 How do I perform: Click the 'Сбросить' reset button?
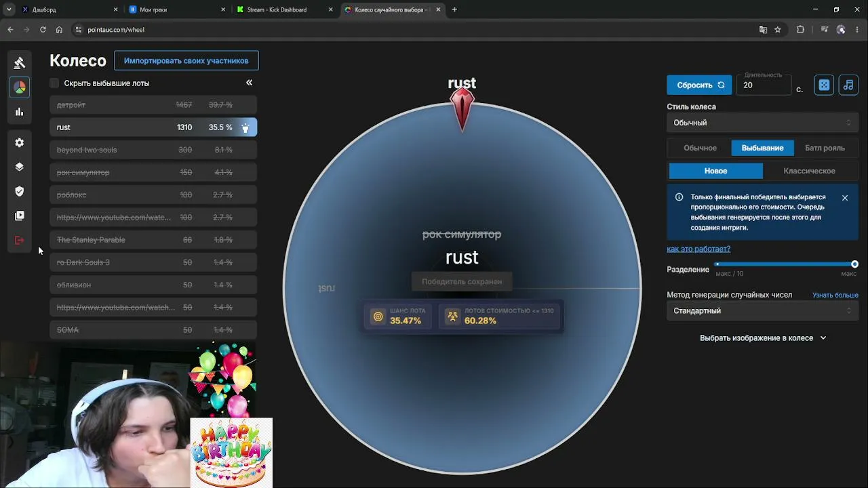[699, 85]
